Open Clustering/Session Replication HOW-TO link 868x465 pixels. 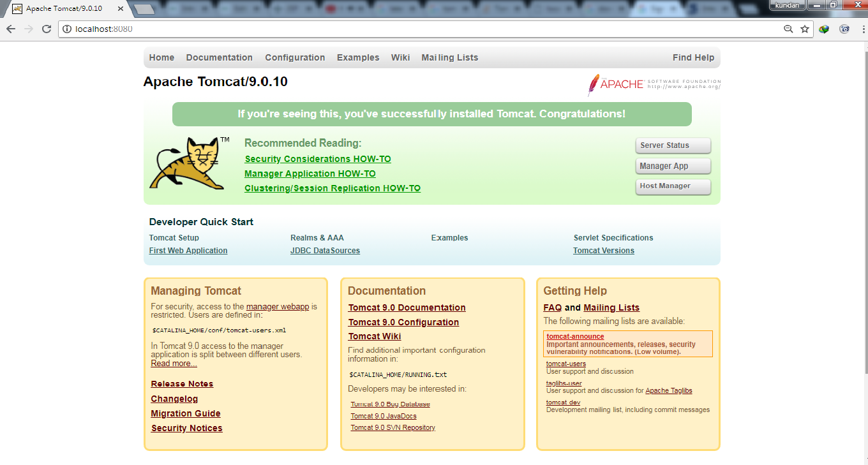333,188
